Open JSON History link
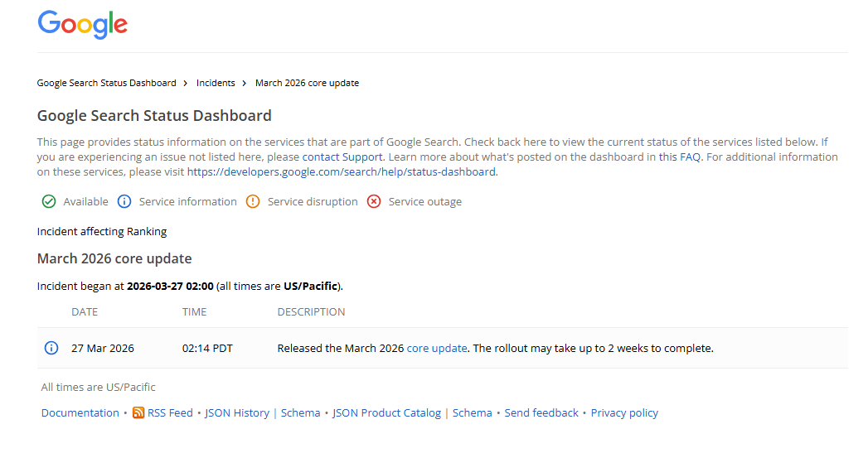Screen dimensions: 868x458 [237, 412]
